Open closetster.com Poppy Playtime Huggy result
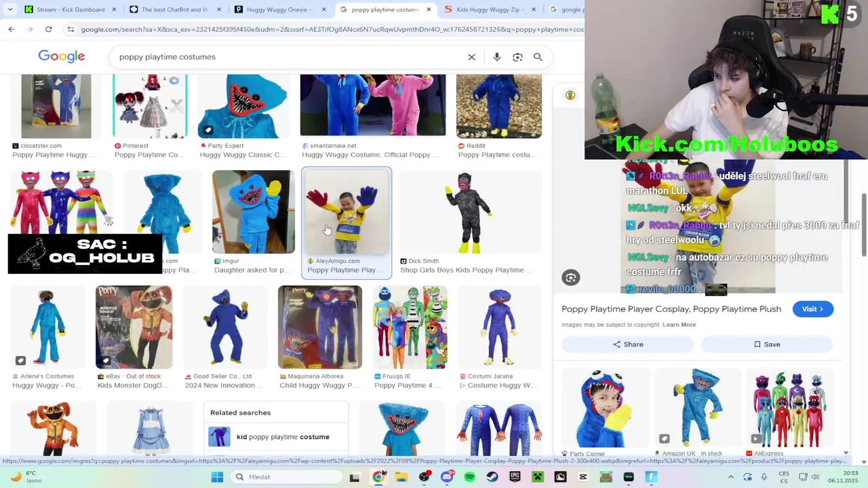 (x=56, y=117)
